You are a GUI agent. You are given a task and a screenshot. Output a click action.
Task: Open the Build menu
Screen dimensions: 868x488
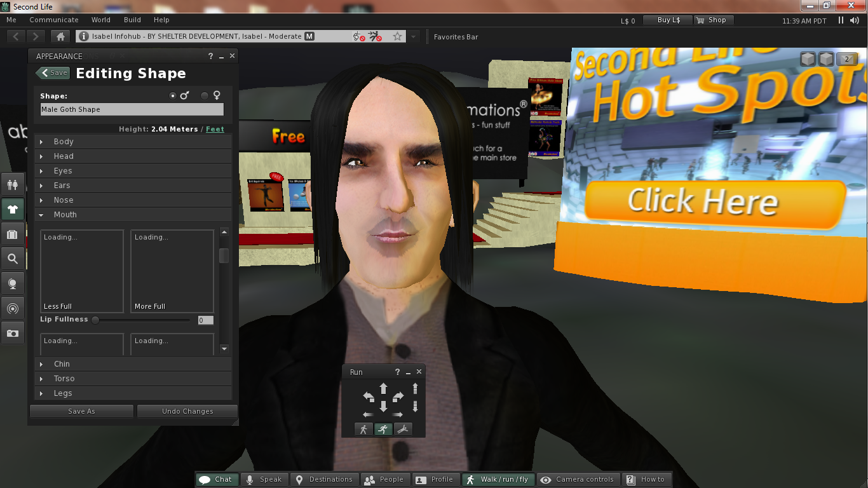[x=132, y=20]
